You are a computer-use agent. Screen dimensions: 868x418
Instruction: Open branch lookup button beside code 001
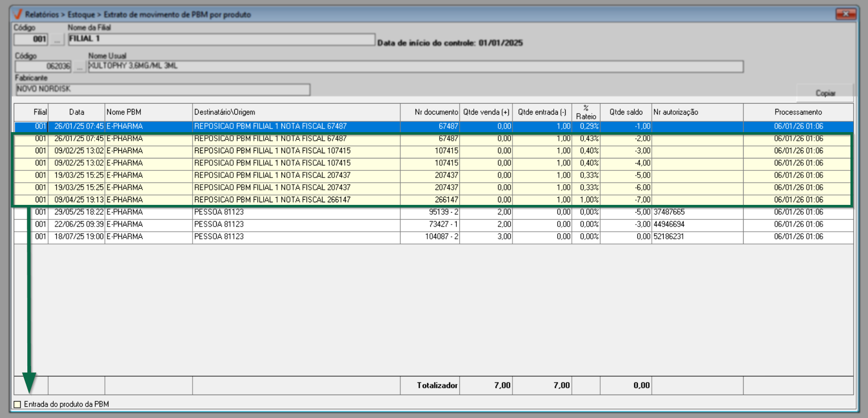[x=57, y=39]
